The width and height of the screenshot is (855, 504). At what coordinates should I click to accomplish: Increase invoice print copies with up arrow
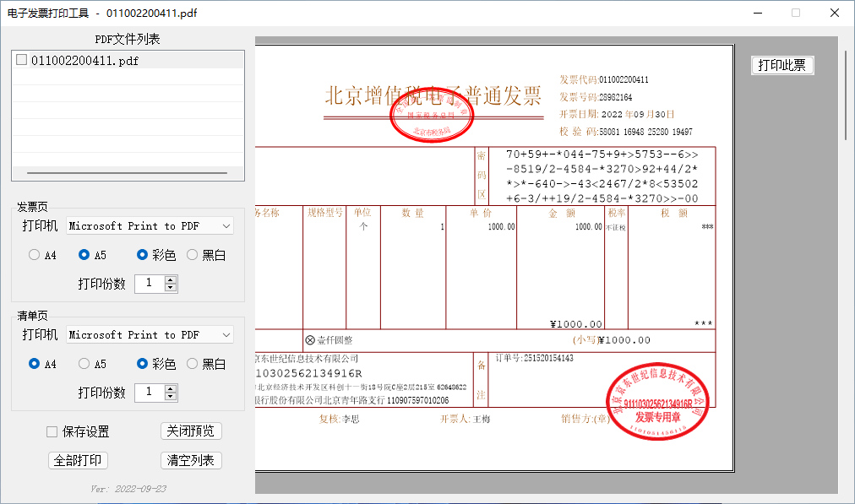click(172, 279)
